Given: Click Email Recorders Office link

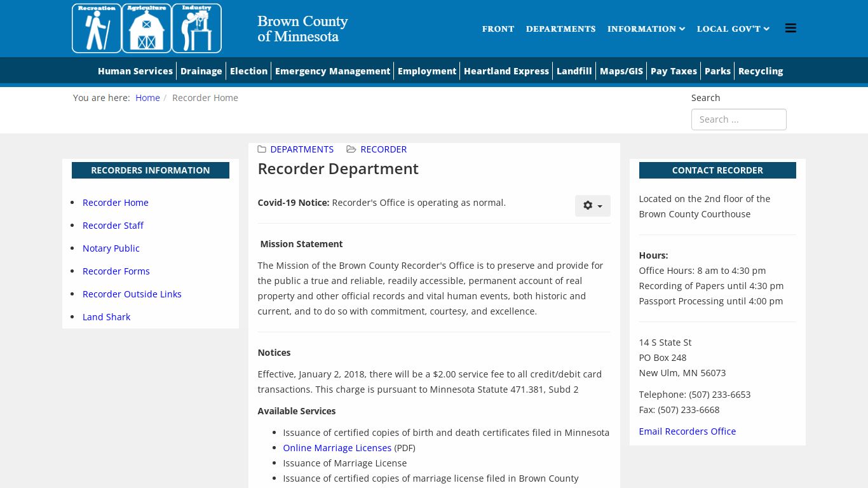Looking at the screenshot, I should tap(687, 431).
